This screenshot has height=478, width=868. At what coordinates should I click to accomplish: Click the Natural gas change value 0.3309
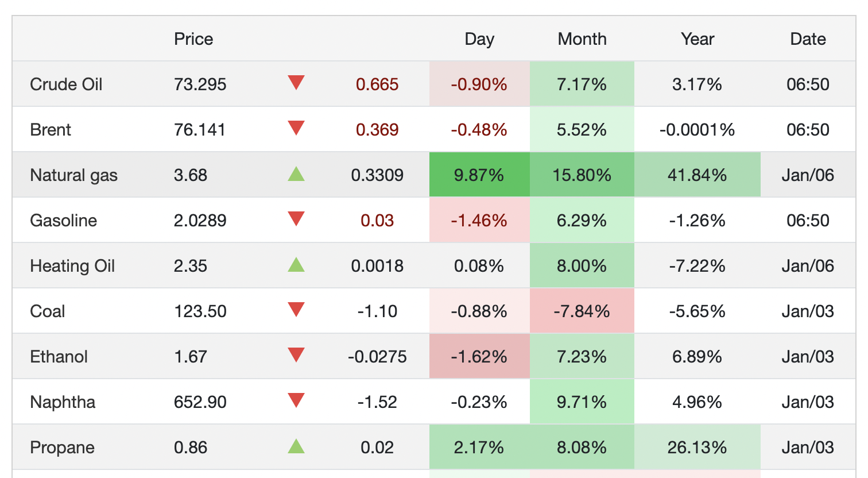(x=377, y=175)
